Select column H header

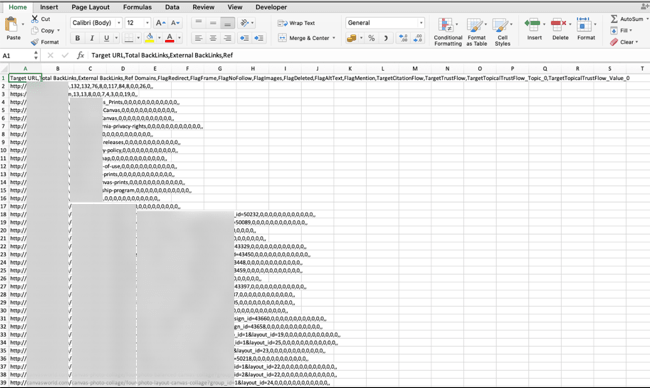[x=252, y=68]
